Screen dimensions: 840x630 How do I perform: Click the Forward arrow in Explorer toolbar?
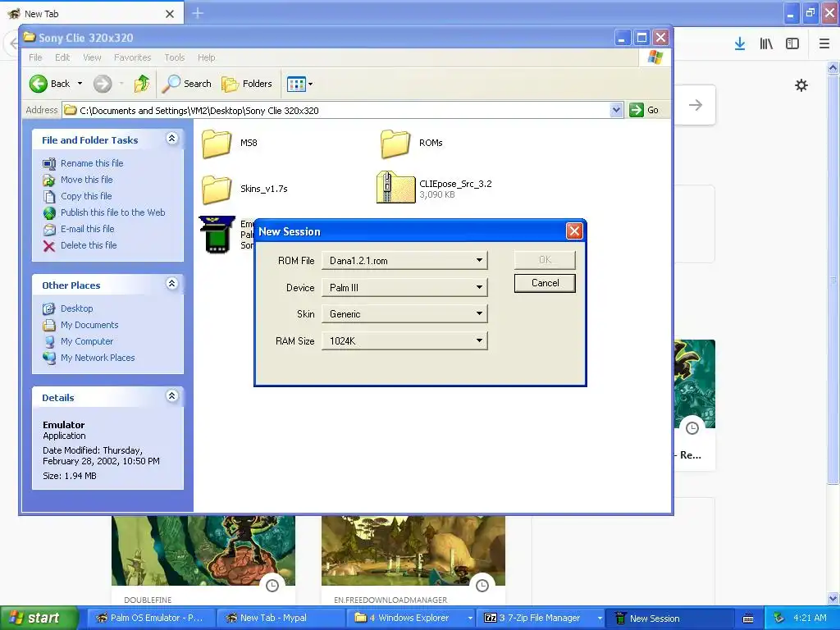(x=103, y=84)
